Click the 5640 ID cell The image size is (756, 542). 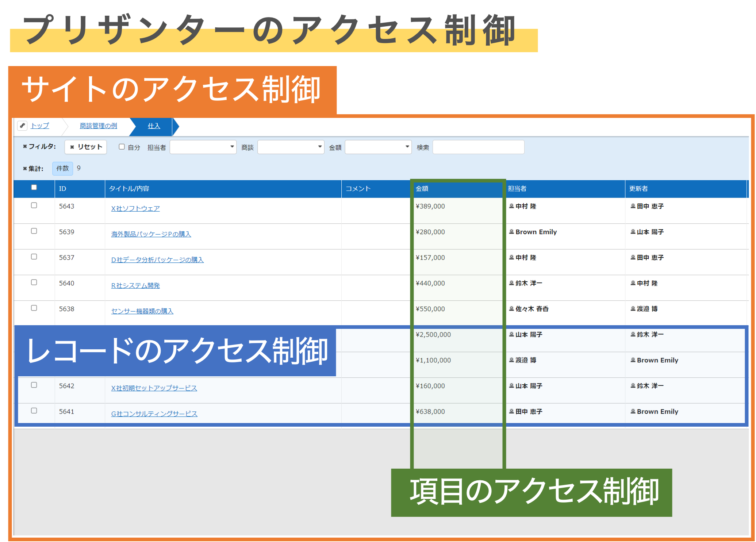[x=67, y=283]
